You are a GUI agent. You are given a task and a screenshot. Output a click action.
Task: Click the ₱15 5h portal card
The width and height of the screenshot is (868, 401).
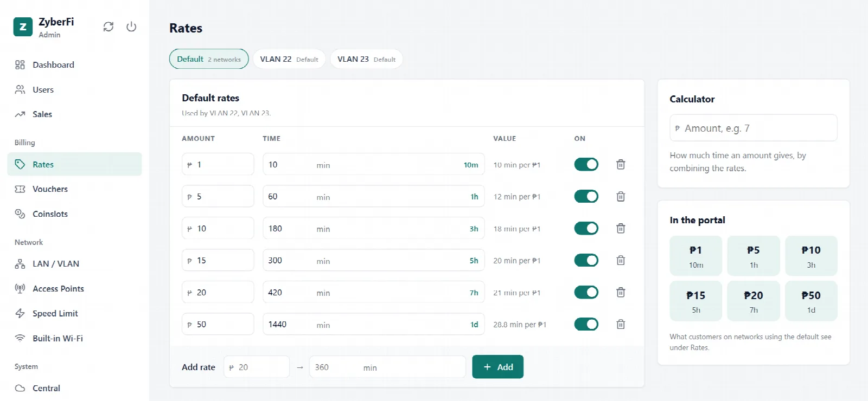pos(695,301)
